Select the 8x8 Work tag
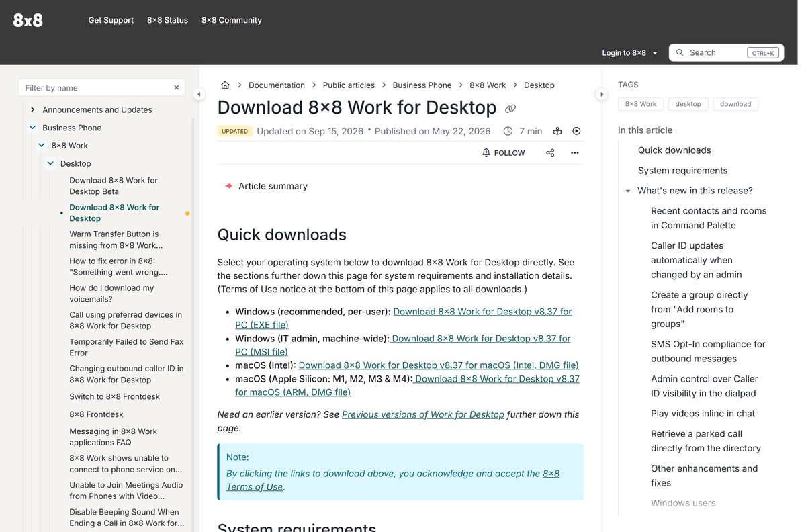806x532 pixels. [x=641, y=104]
